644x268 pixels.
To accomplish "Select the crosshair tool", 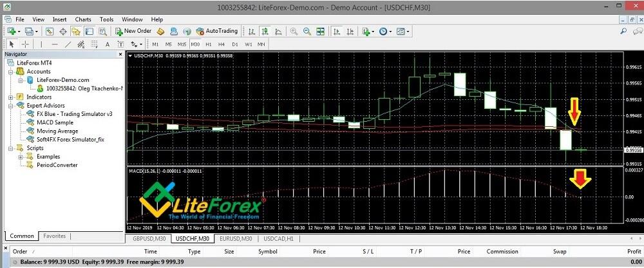I will coord(26,44).
